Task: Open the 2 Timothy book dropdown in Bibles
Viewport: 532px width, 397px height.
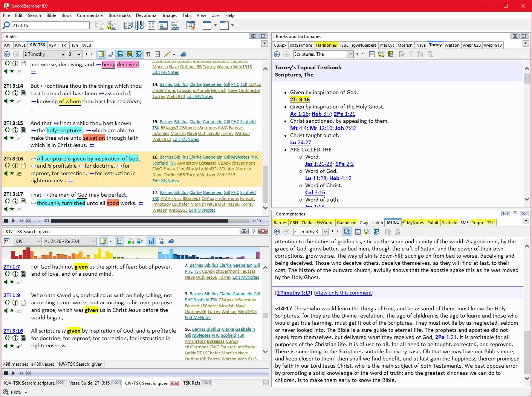Action: pyautogui.click(x=45, y=54)
